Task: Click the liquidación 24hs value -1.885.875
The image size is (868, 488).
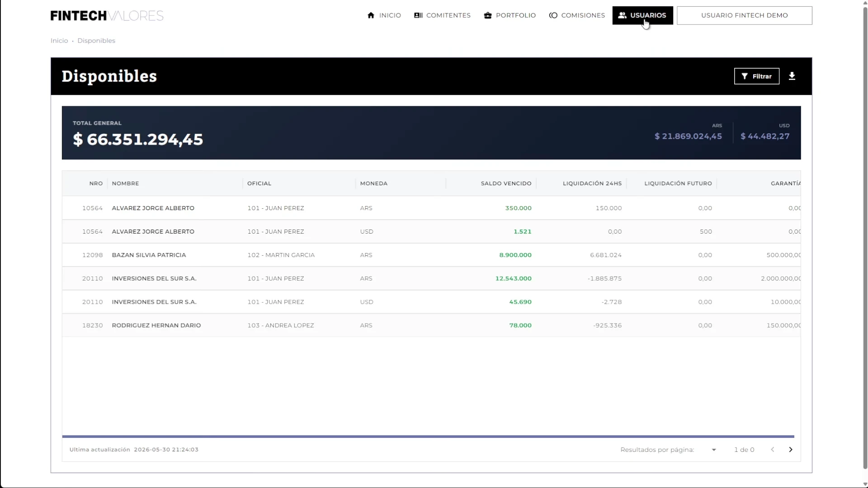Action: tap(604, 279)
